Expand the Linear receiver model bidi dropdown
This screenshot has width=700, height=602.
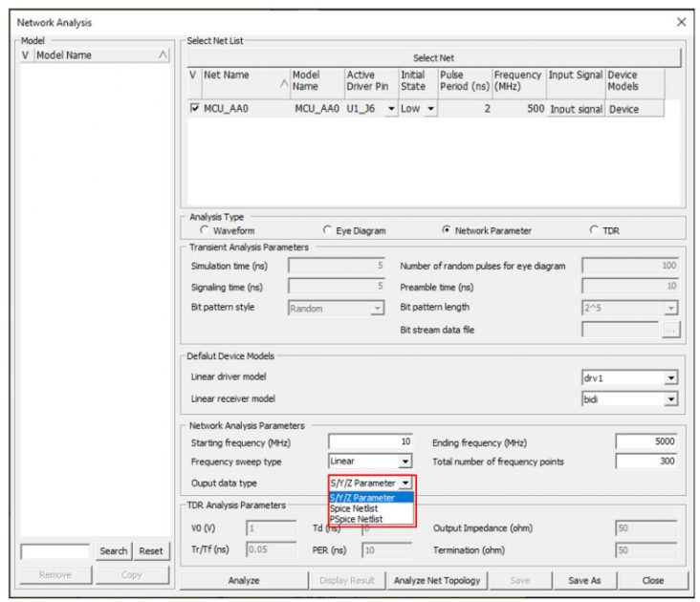tap(670, 398)
